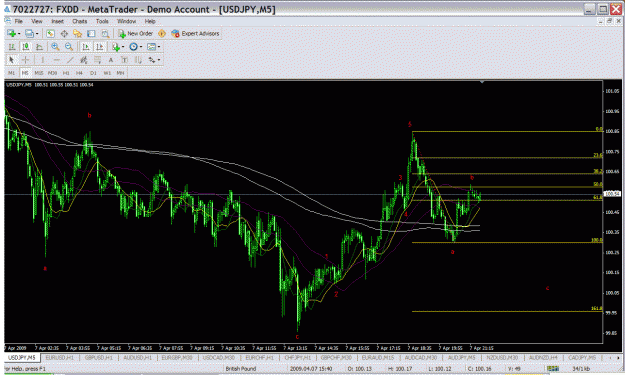Select the M5 timeframe button

[x=25, y=73]
